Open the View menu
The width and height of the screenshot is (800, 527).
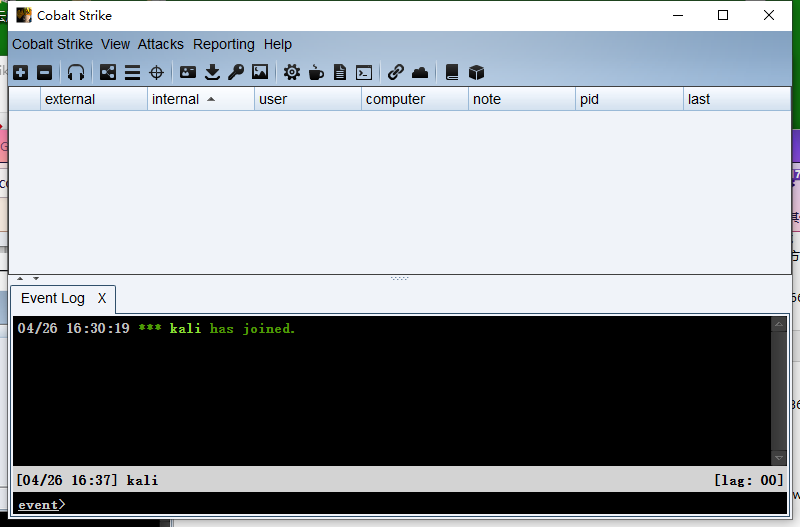(x=115, y=44)
